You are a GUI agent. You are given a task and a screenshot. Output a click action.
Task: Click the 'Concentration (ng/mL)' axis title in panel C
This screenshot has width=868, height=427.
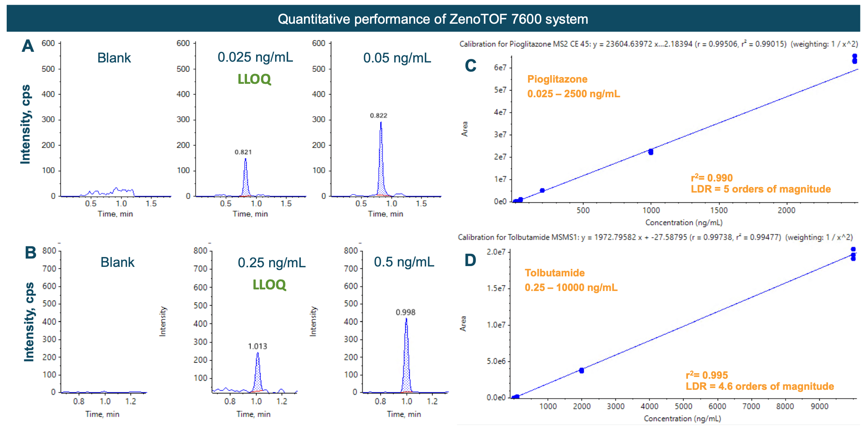684,223
